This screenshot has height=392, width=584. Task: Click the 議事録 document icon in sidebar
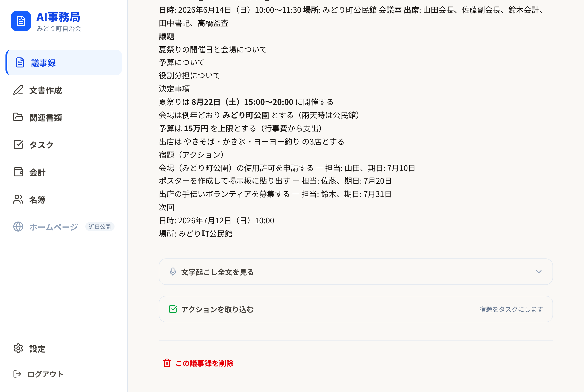20,62
